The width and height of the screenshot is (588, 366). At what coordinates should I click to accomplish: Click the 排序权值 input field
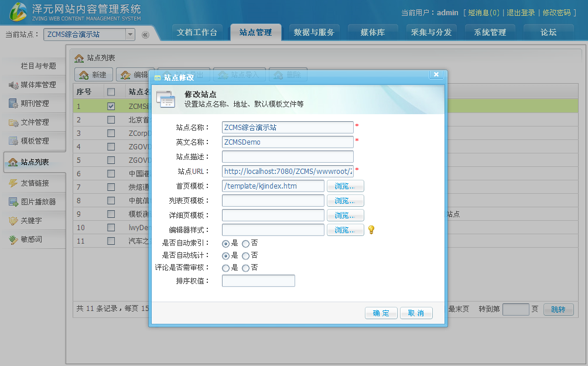click(258, 281)
